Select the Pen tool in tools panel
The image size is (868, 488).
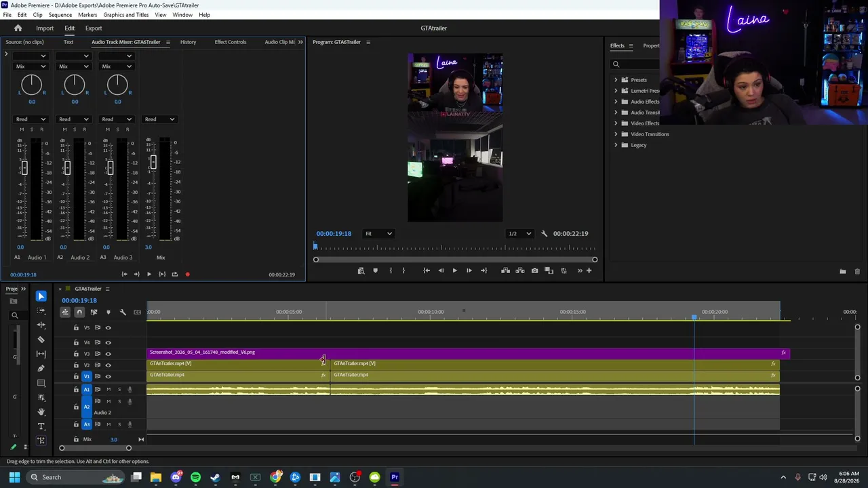point(41,369)
